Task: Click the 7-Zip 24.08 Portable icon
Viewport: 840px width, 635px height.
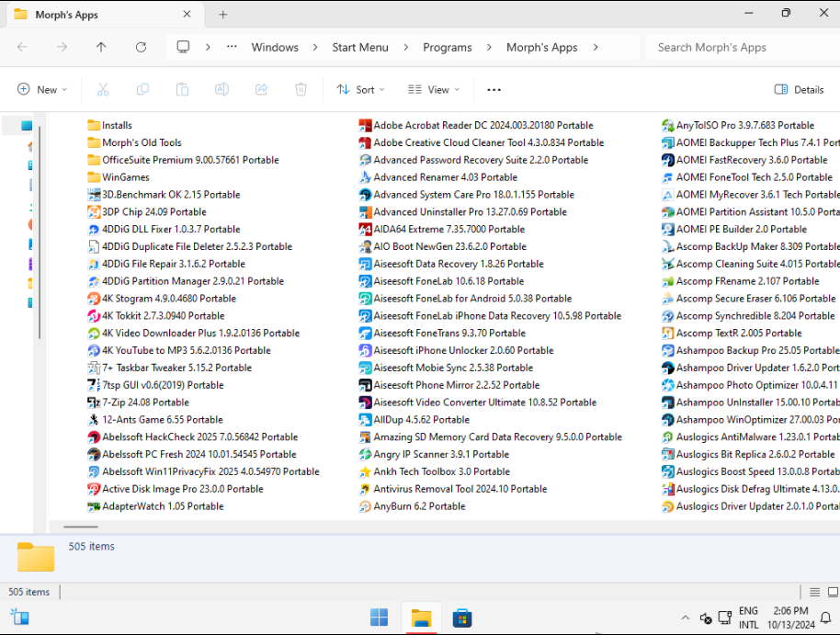Action: [94, 403]
